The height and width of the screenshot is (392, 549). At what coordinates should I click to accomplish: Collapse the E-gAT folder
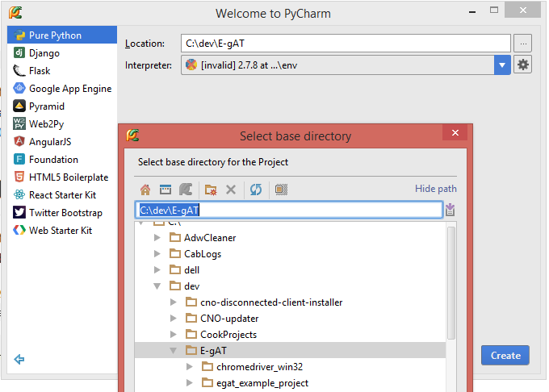click(x=174, y=350)
